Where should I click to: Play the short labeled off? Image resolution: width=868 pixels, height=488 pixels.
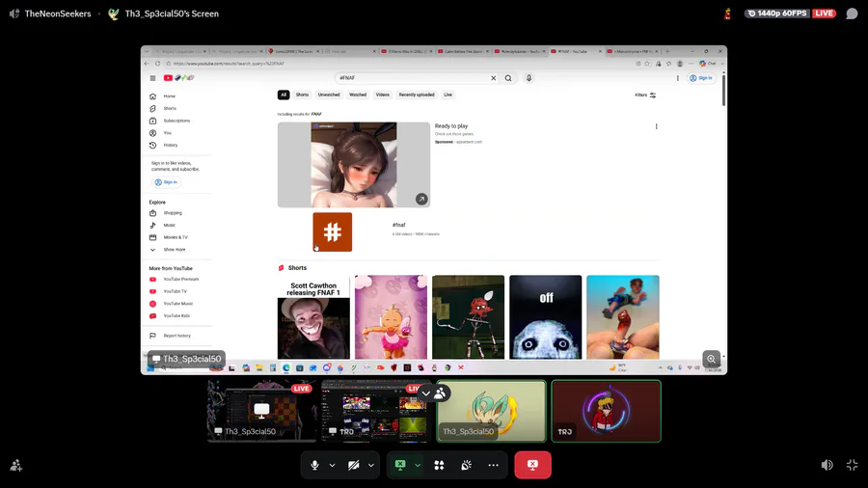click(545, 317)
